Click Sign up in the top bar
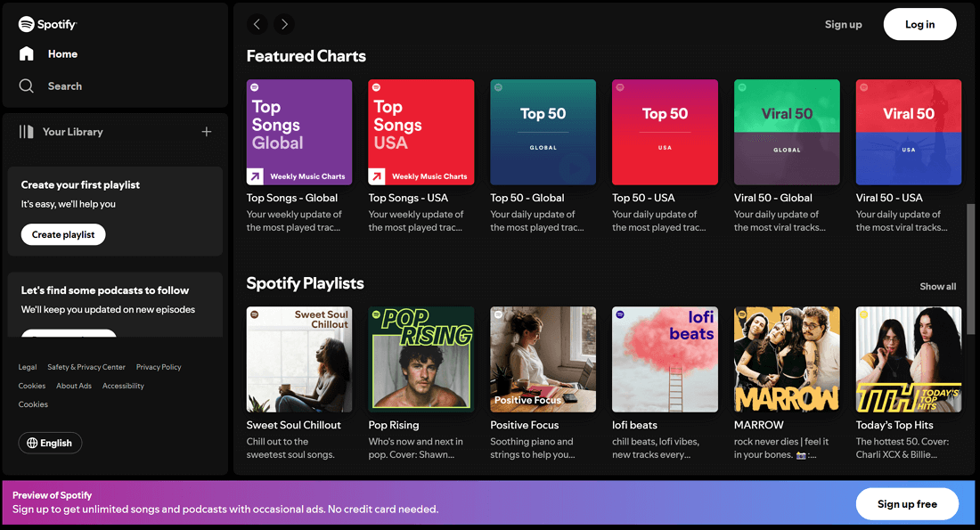Screen dimensions: 980x530 point(843,24)
